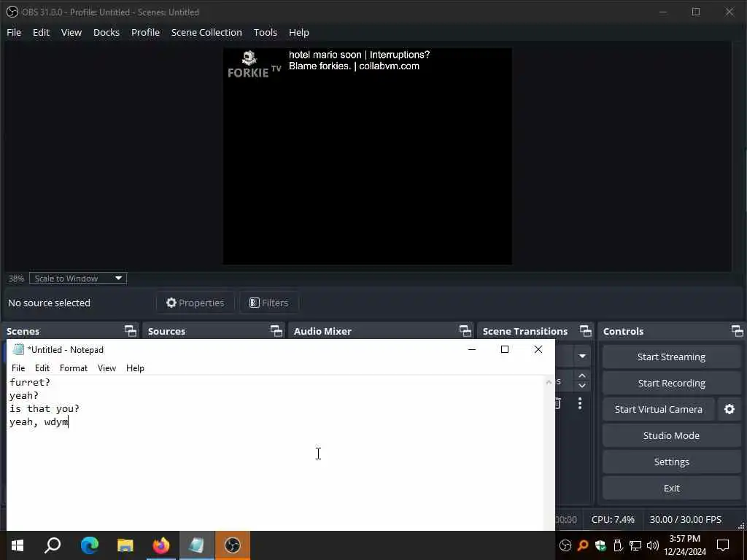747x560 pixels.
Task: Click the 38% preview zoom label
Action: tap(16, 279)
